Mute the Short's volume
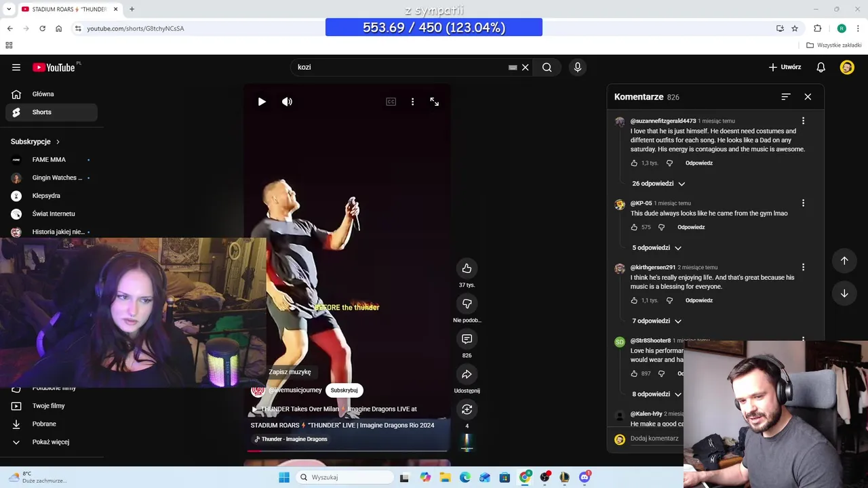 pos(288,102)
